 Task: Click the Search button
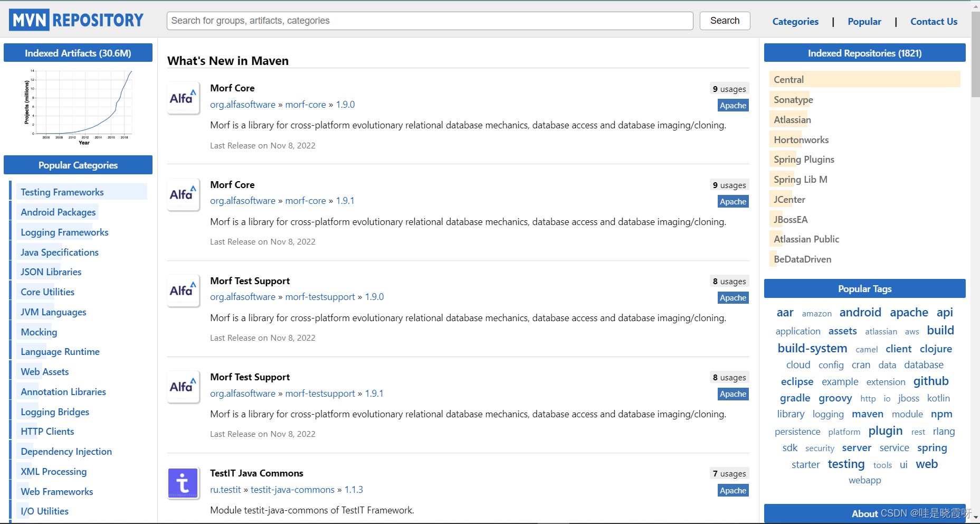(x=725, y=21)
